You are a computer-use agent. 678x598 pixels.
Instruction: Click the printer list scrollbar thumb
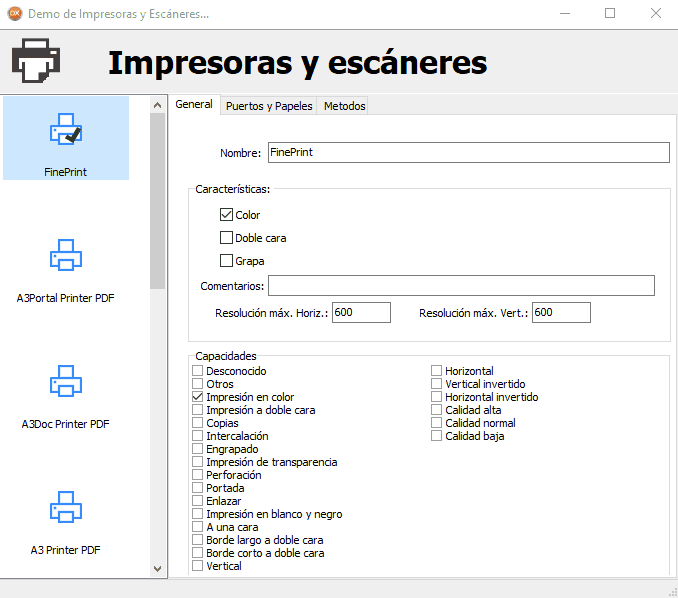point(157,201)
